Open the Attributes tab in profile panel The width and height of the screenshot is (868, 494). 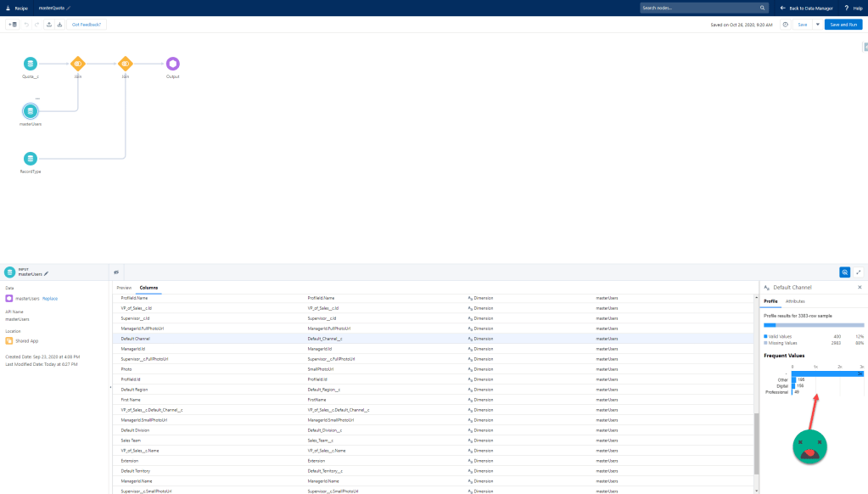pyautogui.click(x=795, y=301)
